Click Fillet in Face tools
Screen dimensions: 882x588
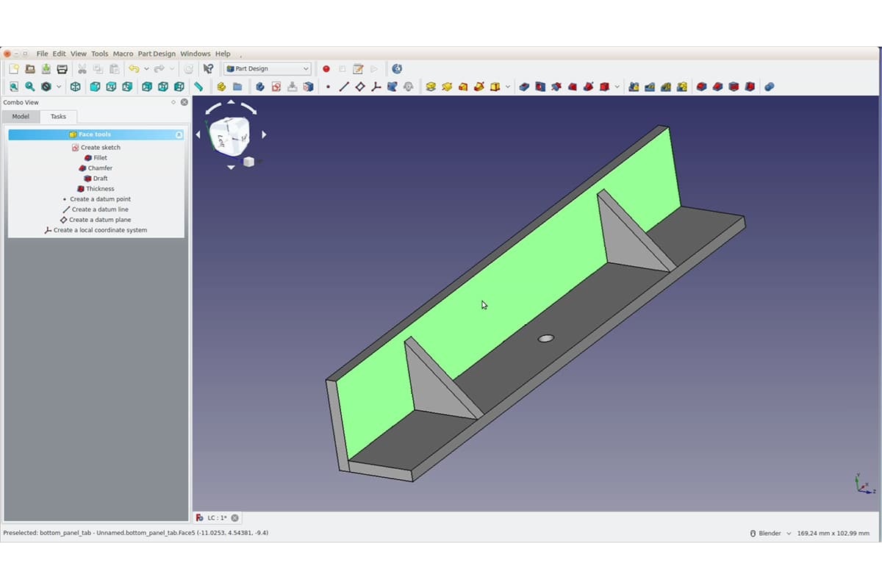pyautogui.click(x=96, y=158)
